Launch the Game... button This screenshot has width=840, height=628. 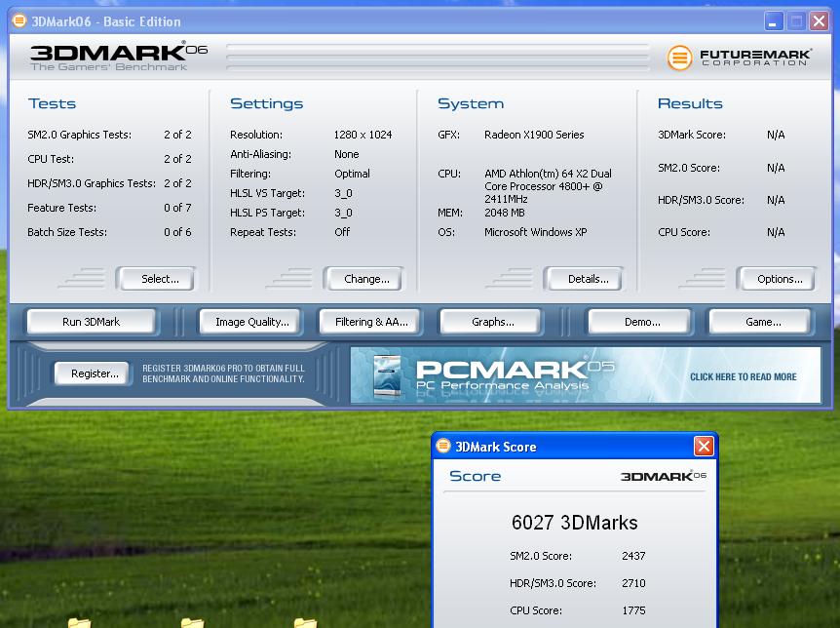point(761,322)
